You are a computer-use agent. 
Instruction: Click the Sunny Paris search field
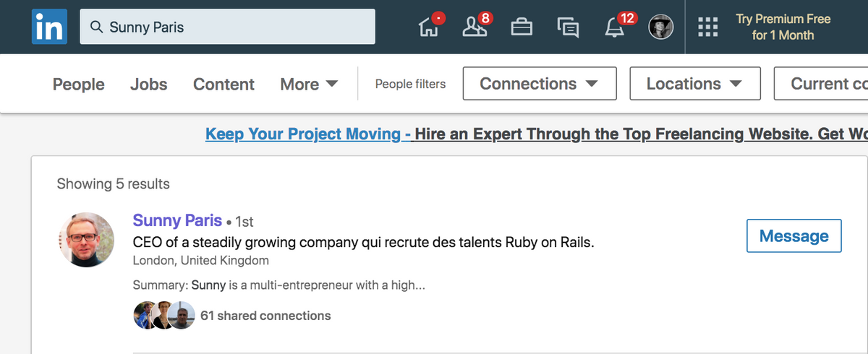239,27
